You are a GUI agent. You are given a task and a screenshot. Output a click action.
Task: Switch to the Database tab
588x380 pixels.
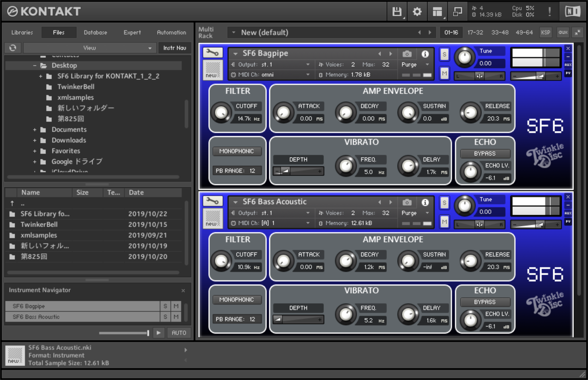click(x=95, y=32)
